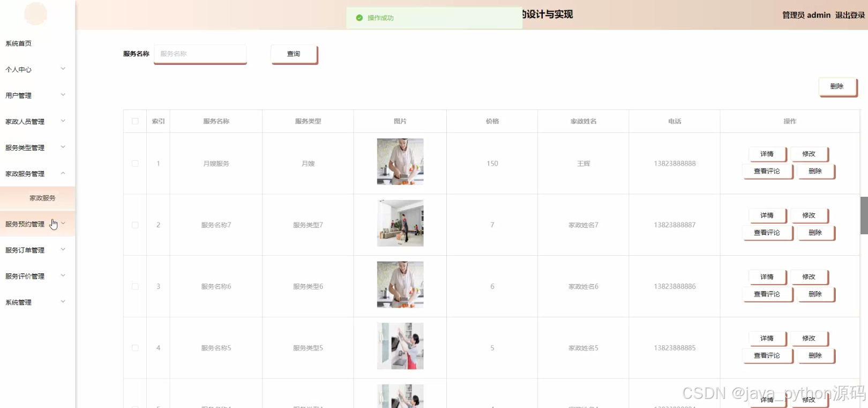
Task: Click 详情 for the 服务名称7 row
Action: 767,216
